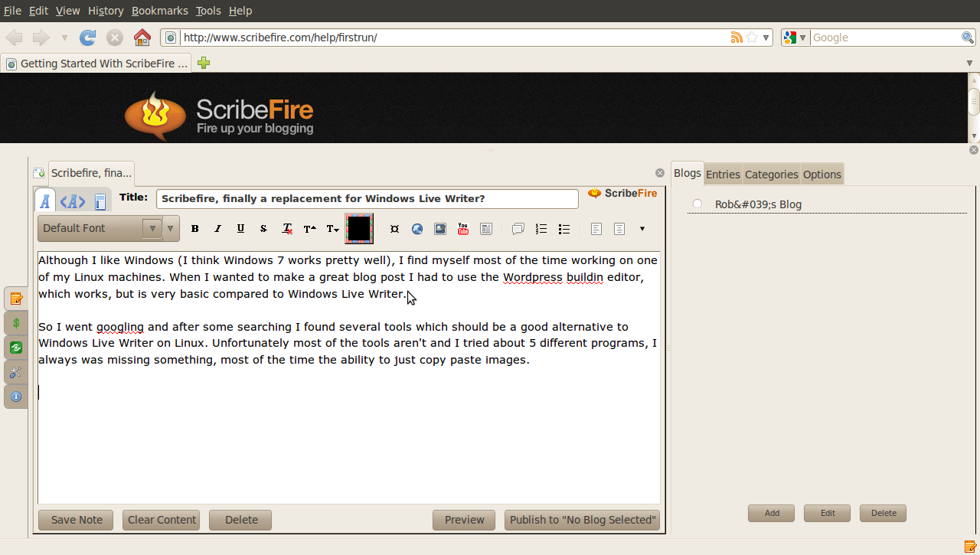980x555 pixels.
Task: Click the post Title field
Action: 367,198
